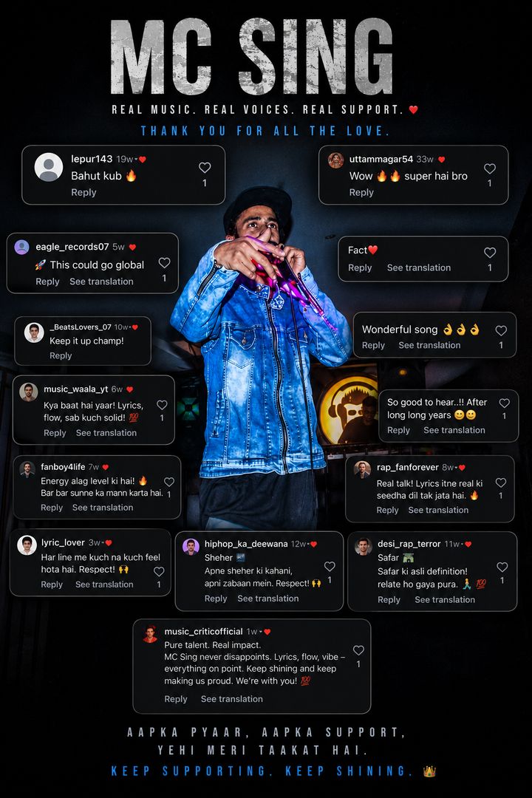532x798 pixels.
Task: See translation of lyric_lover's comment
Action: [x=104, y=584]
